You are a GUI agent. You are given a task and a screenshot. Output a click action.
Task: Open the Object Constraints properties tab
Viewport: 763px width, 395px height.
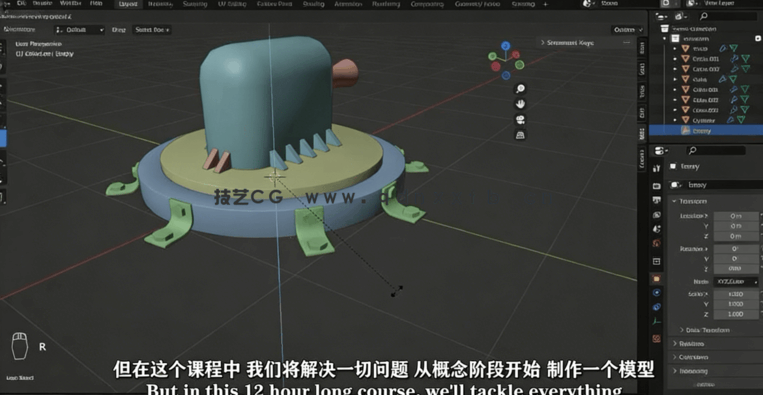(656, 307)
